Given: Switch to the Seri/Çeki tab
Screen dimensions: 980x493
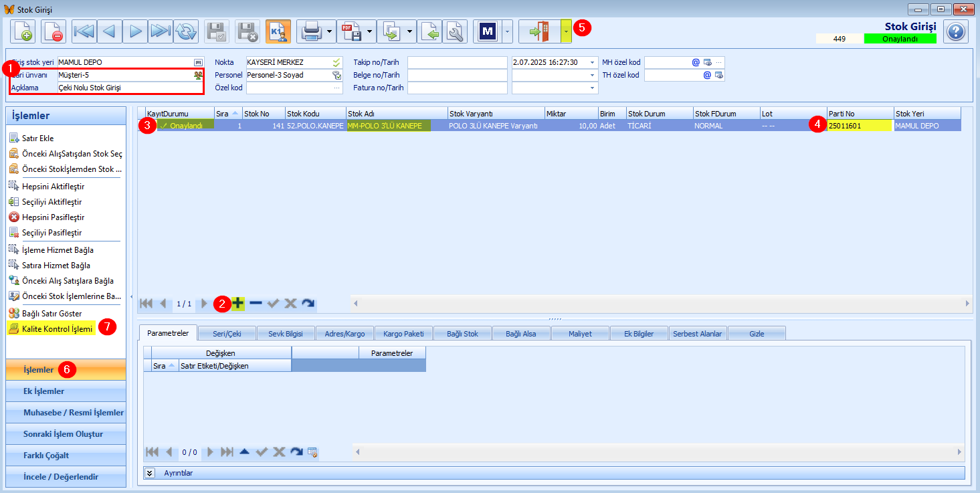Looking at the screenshot, I should click(x=227, y=333).
